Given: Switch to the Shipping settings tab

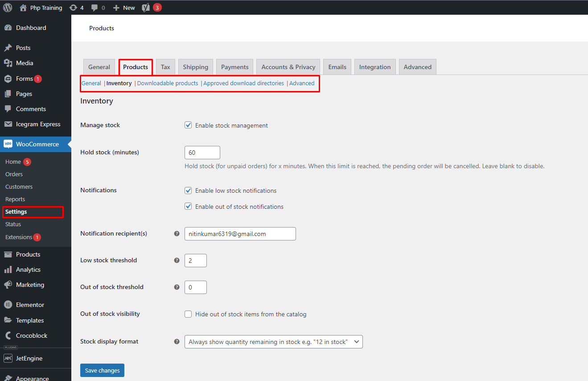Looking at the screenshot, I should (195, 67).
